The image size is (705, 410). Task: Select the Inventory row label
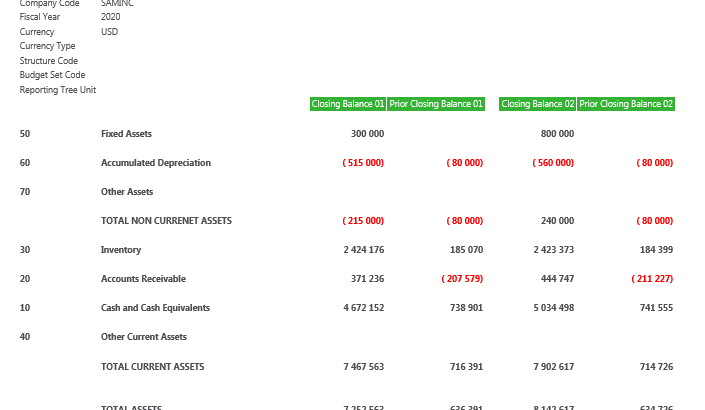(121, 250)
